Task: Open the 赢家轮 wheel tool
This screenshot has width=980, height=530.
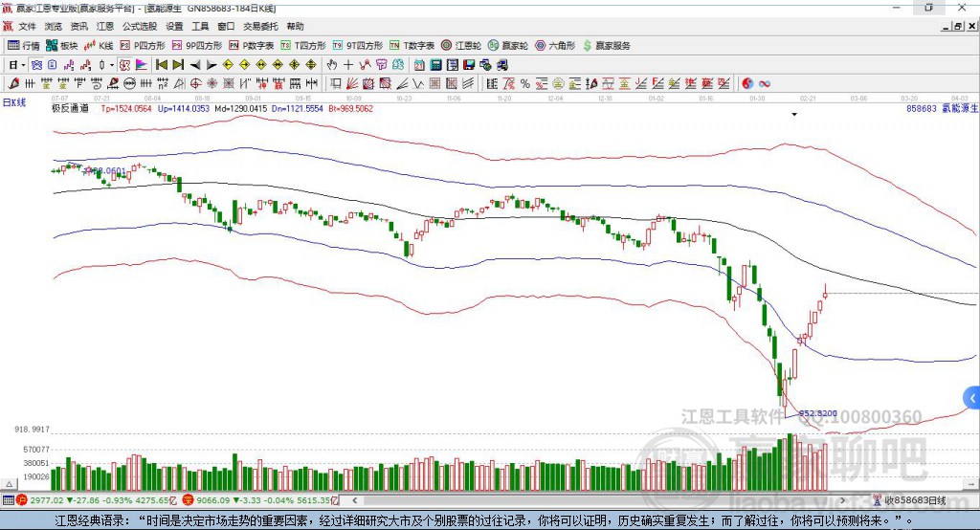Action: click(x=507, y=46)
